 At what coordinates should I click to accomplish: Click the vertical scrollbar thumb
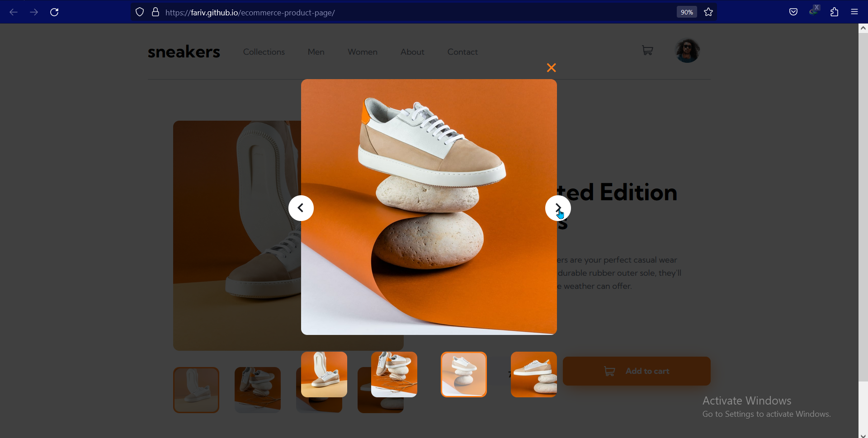coord(863,207)
